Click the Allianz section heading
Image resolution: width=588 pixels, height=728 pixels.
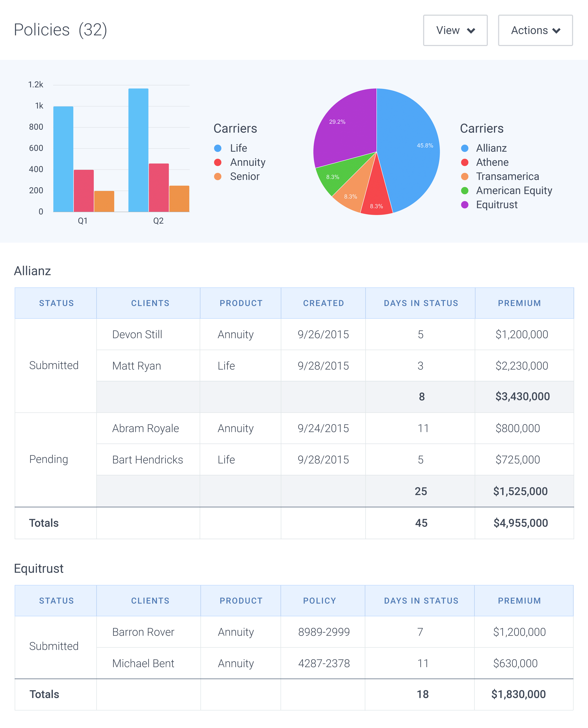(x=32, y=271)
